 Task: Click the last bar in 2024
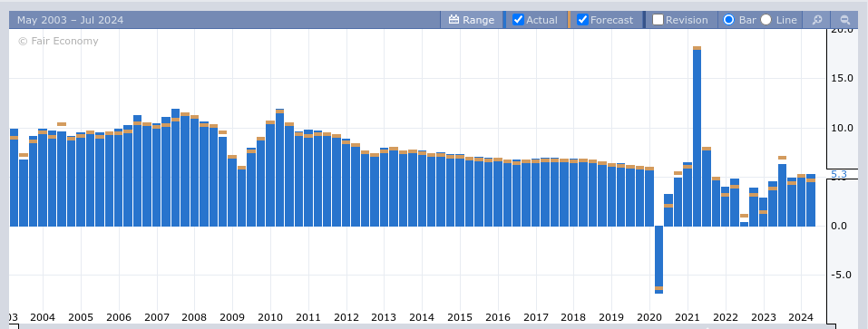(x=811, y=200)
